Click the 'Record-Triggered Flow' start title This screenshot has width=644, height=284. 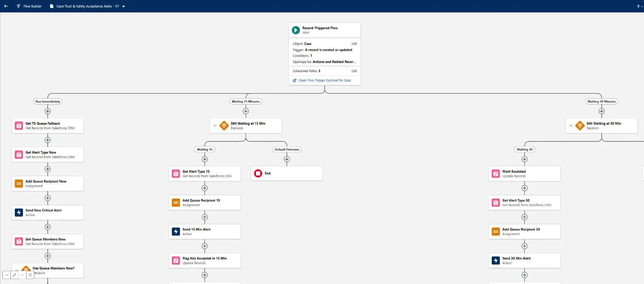320,28
